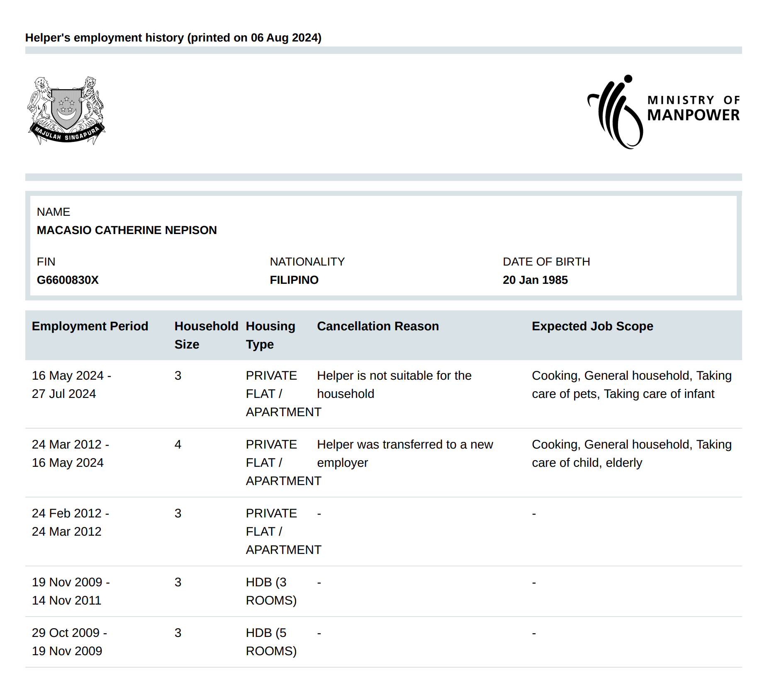
Task: Click housing type in 16 May 2024 row
Action: pos(284,394)
